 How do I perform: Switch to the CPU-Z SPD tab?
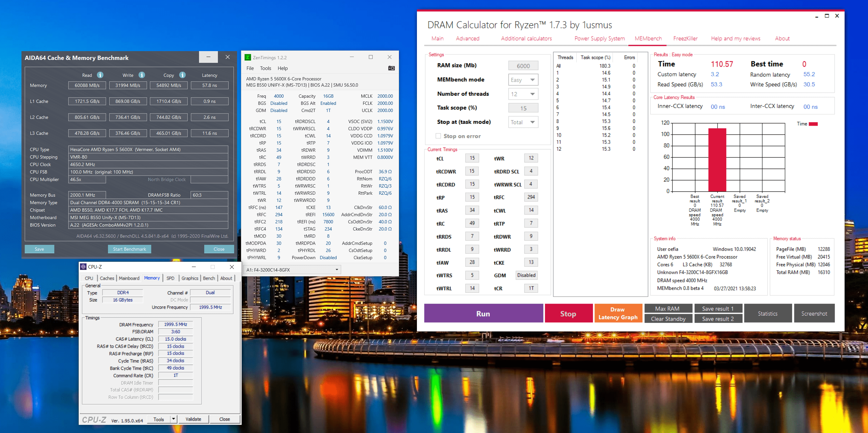point(170,278)
